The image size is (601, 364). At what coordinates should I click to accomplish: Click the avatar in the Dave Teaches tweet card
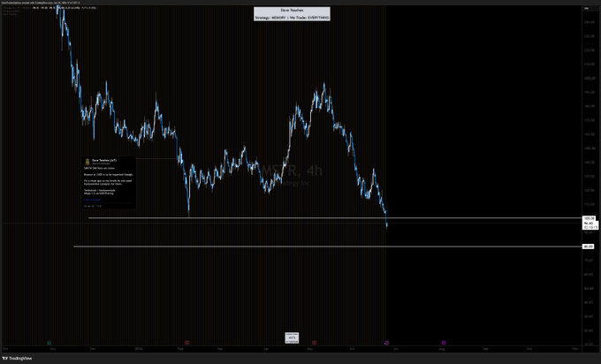point(87,162)
